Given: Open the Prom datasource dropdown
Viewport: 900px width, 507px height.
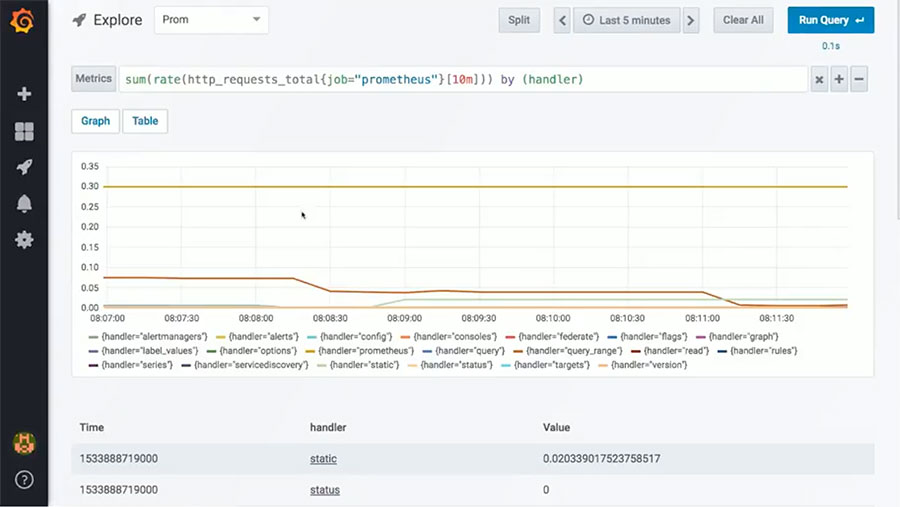Looking at the screenshot, I should coord(211,20).
